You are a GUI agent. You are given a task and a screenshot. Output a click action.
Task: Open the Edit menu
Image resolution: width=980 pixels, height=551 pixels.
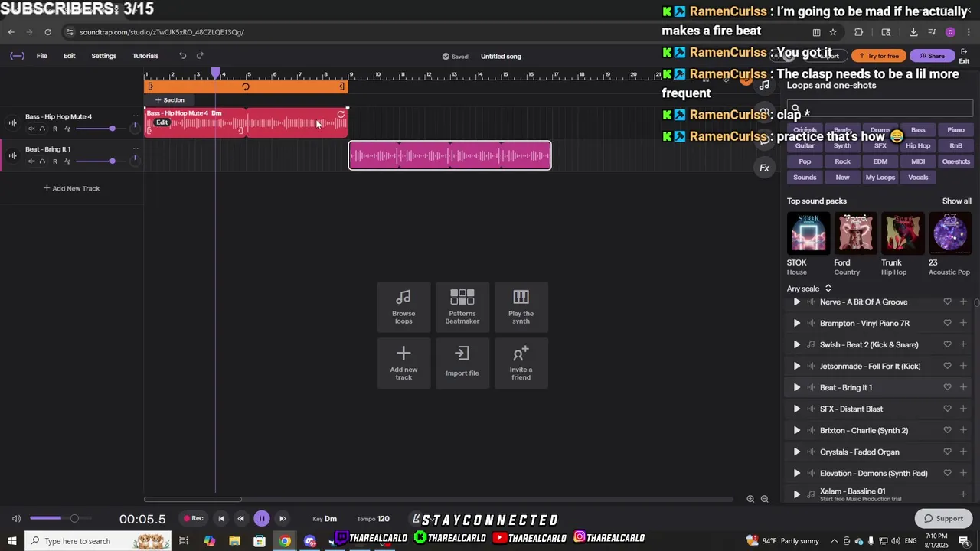69,56
